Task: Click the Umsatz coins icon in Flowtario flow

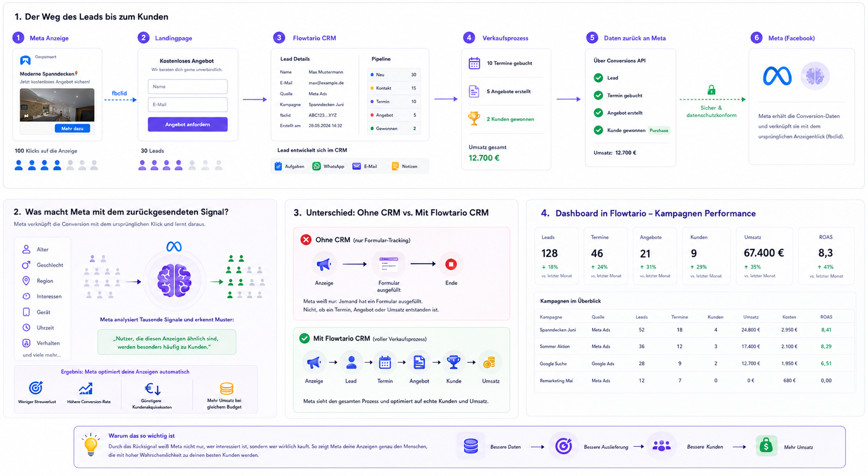Action: click(x=490, y=363)
